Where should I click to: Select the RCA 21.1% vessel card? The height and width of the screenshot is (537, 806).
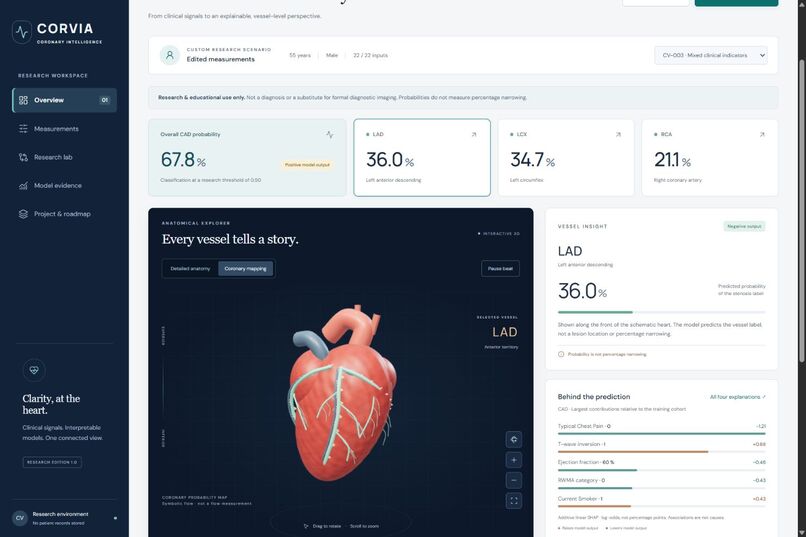coord(710,157)
